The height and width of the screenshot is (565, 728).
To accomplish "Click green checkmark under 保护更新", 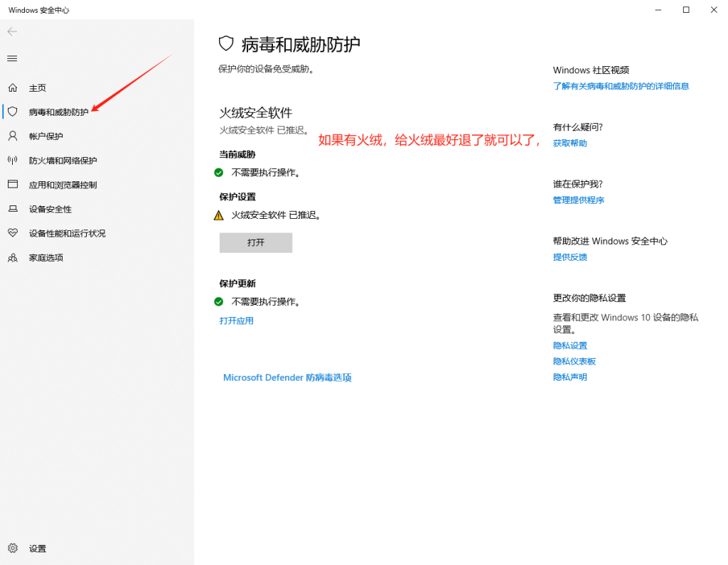I will [x=219, y=302].
